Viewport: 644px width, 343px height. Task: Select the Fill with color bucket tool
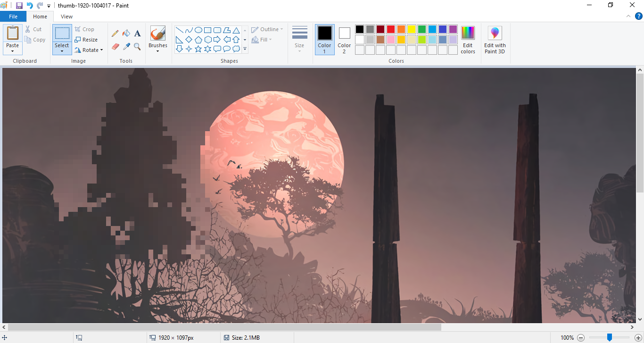coord(126,33)
